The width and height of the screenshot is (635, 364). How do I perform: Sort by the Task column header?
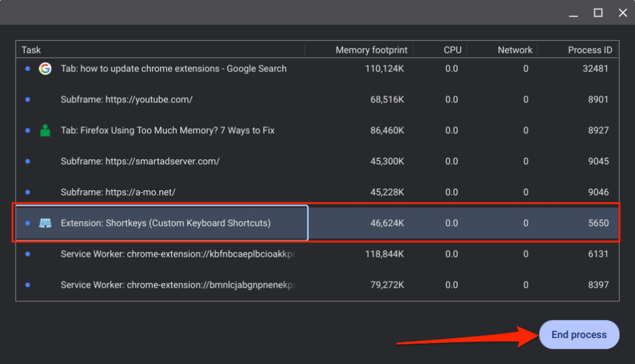32,50
